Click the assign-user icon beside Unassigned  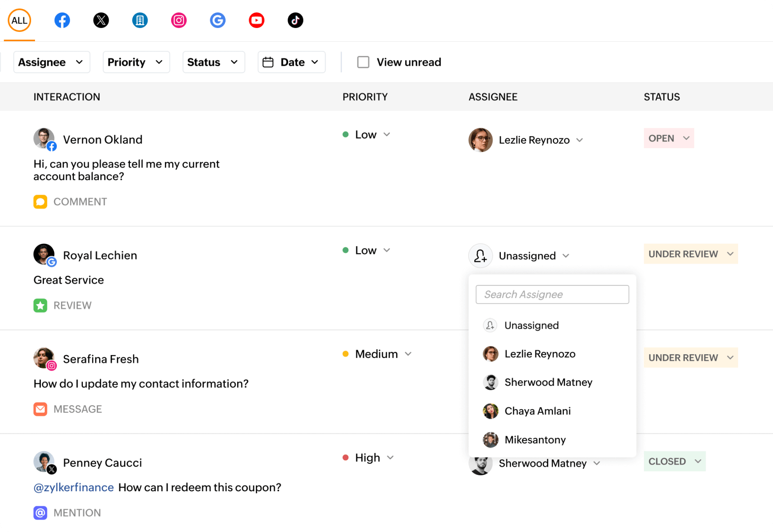pyautogui.click(x=480, y=256)
